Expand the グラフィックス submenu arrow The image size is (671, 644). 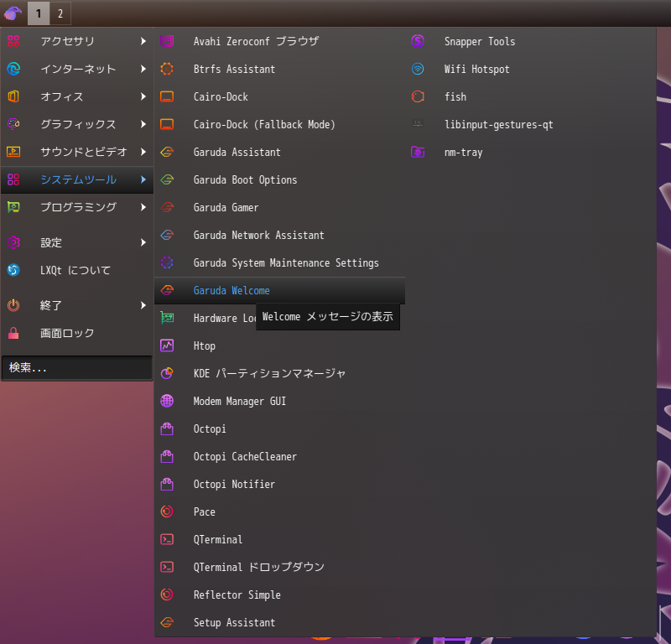pyautogui.click(x=143, y=124)
